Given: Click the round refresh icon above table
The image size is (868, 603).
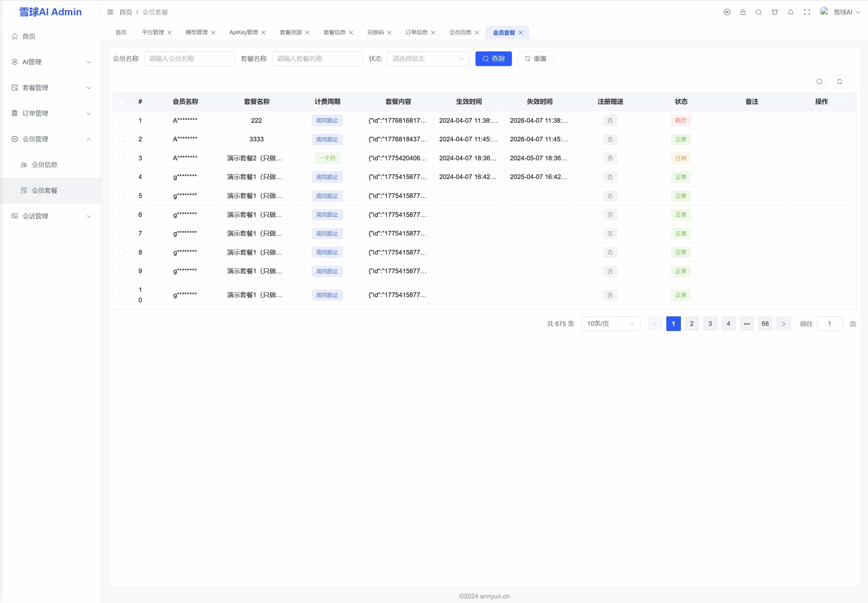Looking at the screenshot, I should coord(839,82).
